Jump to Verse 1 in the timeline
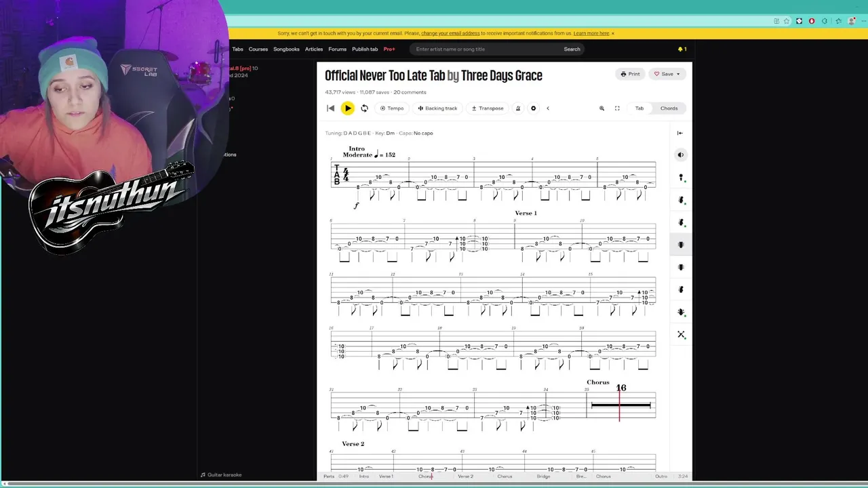The width and height of the screenshot is (868, 488). click(x=386, y=476)
